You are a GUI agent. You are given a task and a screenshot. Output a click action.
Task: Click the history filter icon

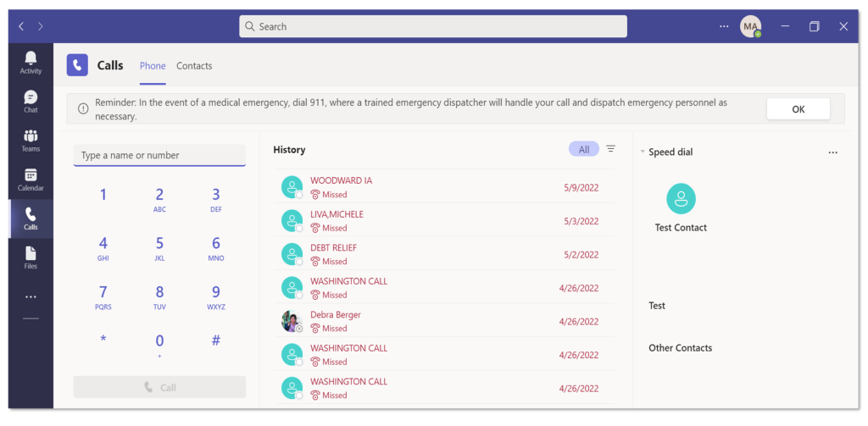pos(610,149)
